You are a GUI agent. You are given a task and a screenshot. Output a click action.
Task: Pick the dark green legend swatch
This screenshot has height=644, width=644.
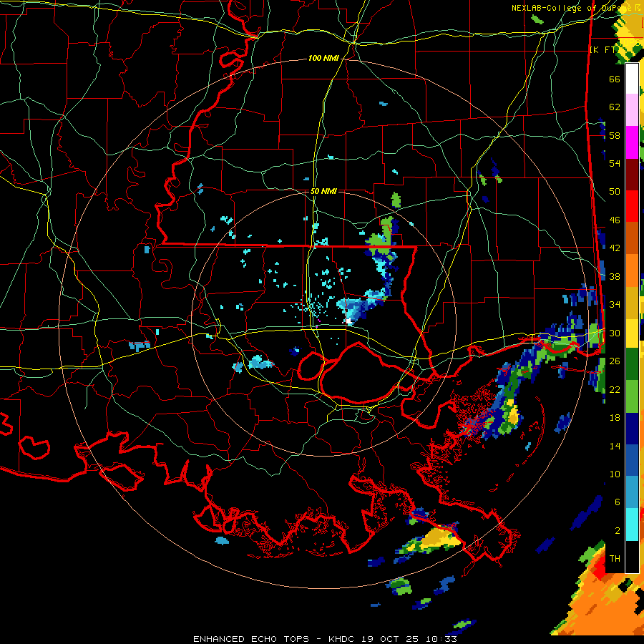coord(632,364)
